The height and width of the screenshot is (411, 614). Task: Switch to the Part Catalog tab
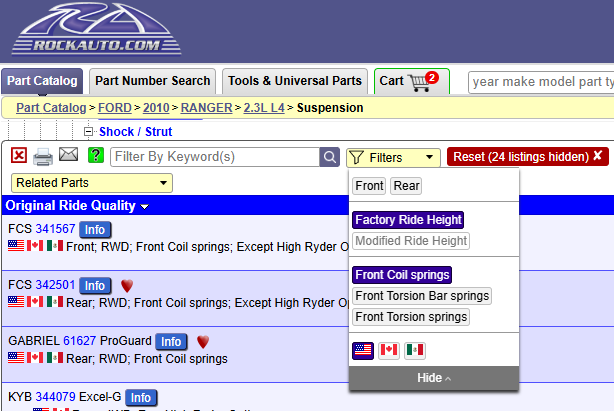[42, 81]
